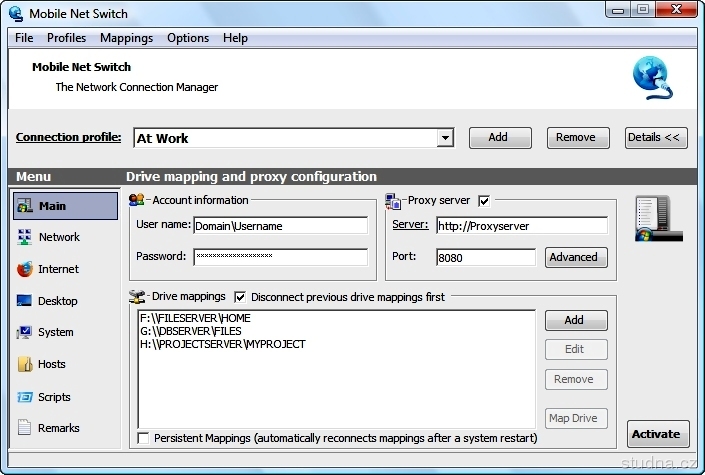Click the Account information users icon

[136, 199]
